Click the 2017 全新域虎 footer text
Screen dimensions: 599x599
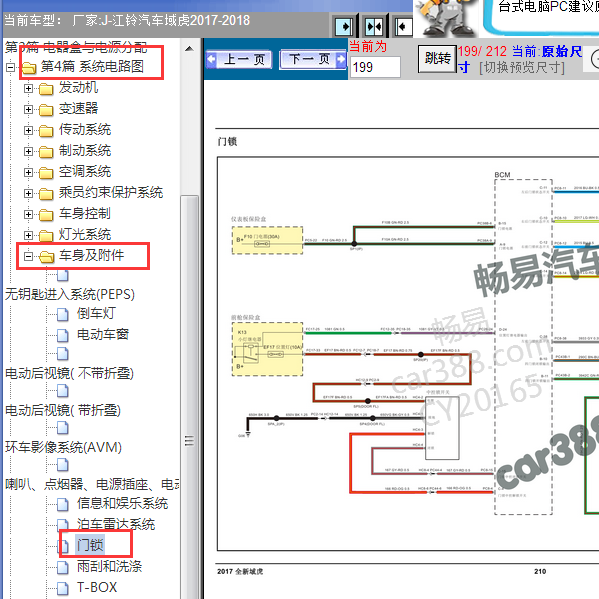click(240, 571)
